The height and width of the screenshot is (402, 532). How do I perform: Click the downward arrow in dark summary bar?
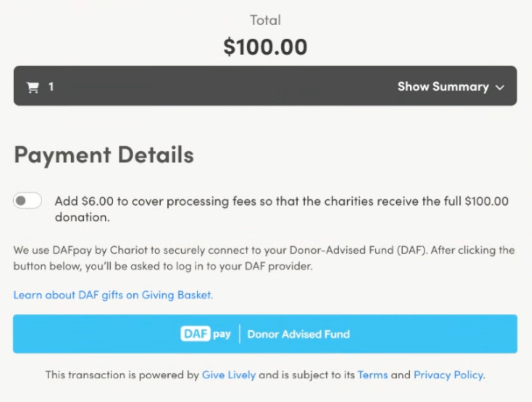[x=499, y=87]
